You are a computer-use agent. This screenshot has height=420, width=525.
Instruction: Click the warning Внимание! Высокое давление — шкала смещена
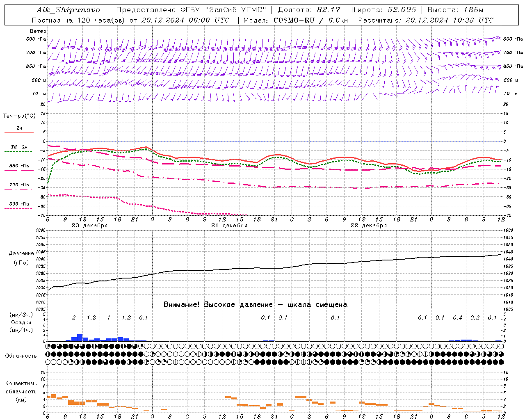256,305
